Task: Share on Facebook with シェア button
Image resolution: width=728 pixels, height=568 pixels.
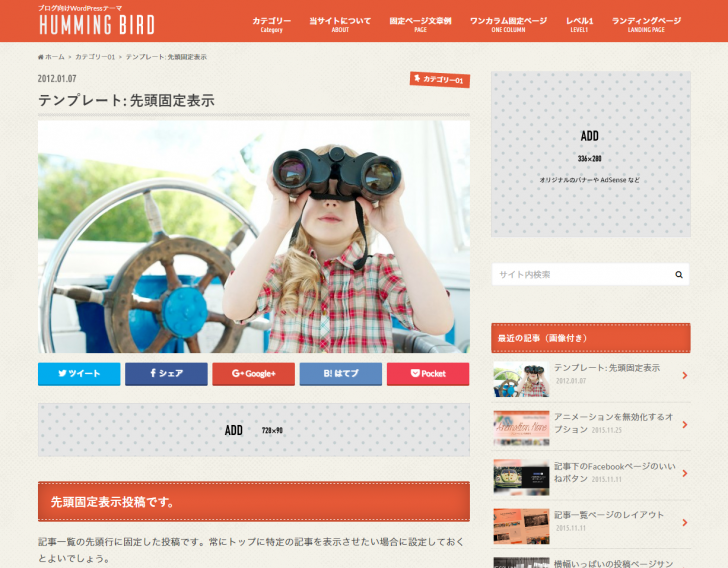Action: pyautogui.click(x=166, y=374)
